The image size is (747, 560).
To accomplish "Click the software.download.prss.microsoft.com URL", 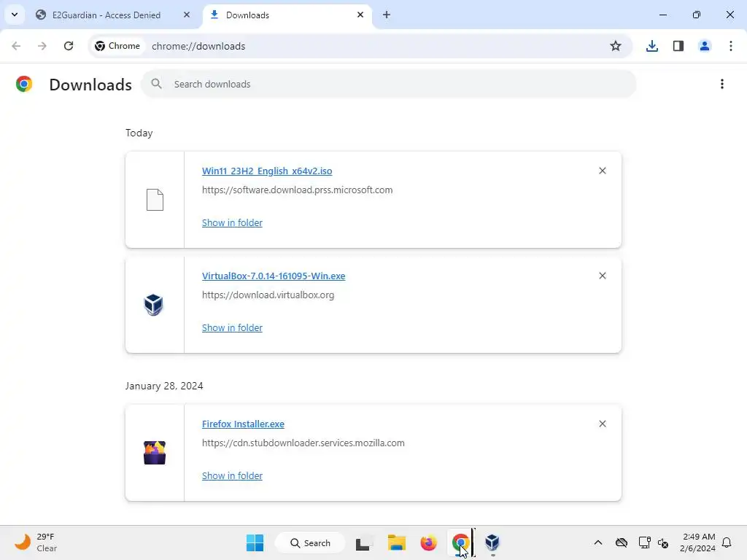I will 298,190.
